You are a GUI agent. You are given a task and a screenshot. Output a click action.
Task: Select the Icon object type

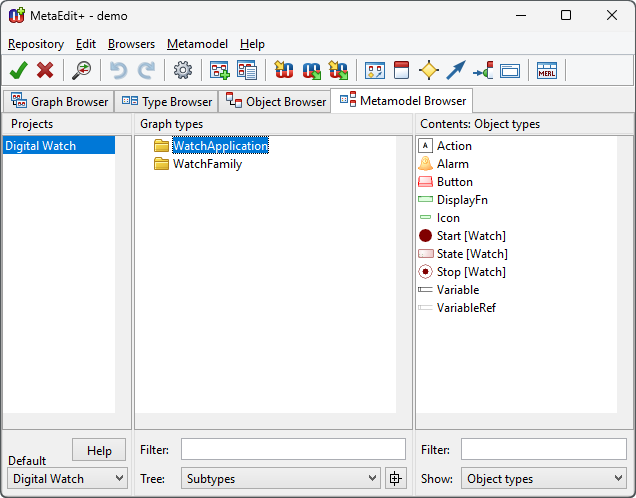click(448, 218)
